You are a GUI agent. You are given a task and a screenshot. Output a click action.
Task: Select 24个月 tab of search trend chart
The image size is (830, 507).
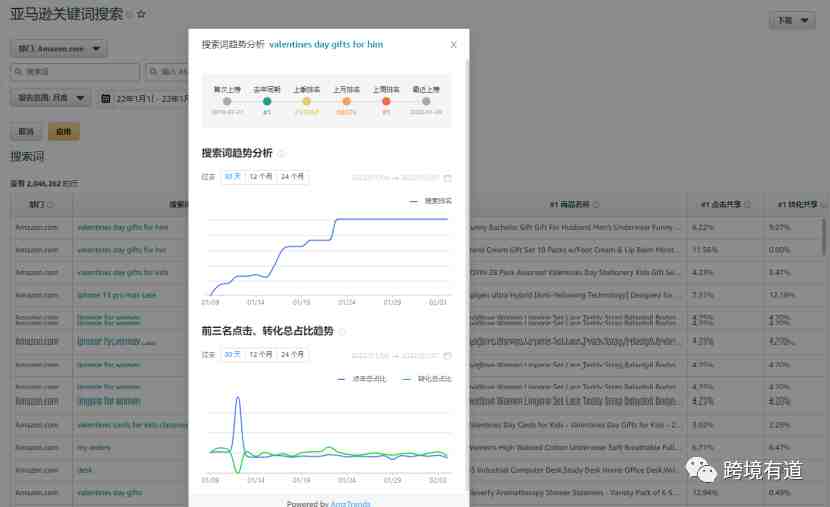[293, 177]
